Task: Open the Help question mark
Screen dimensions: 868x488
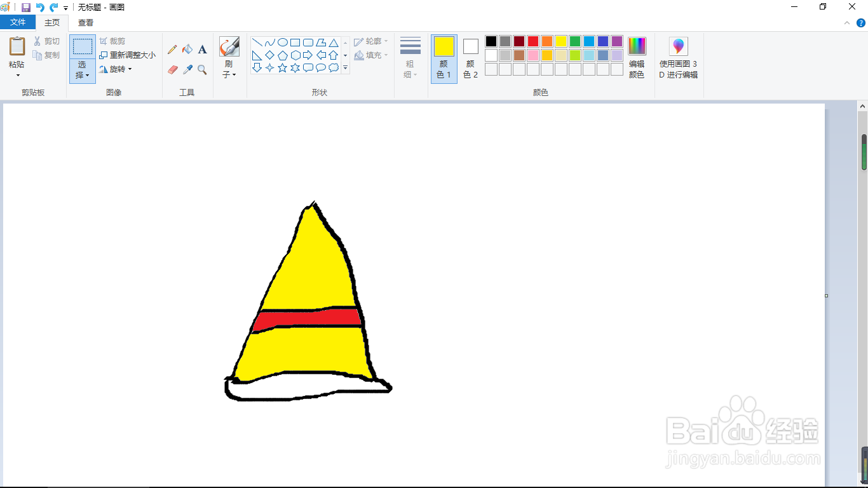Action: [x=860, y=22]
